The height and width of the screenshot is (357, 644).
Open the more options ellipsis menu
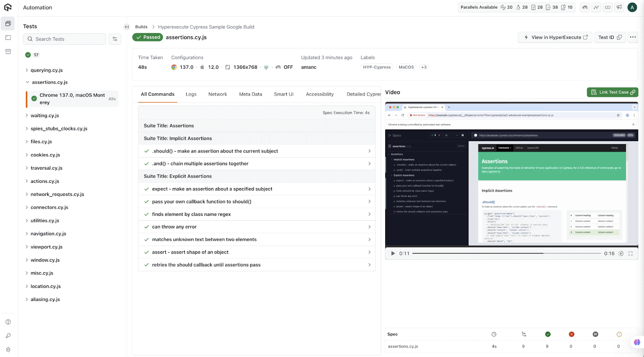pyautogui.click(x=633, y=37)
